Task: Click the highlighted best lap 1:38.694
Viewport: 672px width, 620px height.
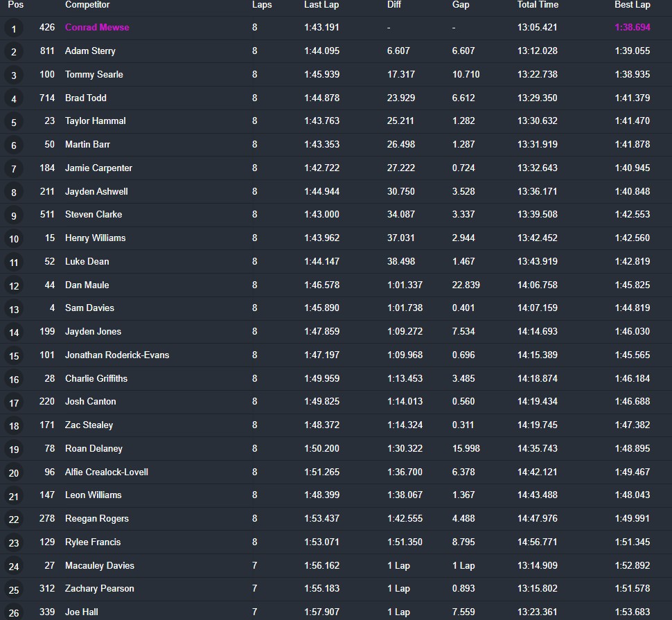Action: pos(632,28)
